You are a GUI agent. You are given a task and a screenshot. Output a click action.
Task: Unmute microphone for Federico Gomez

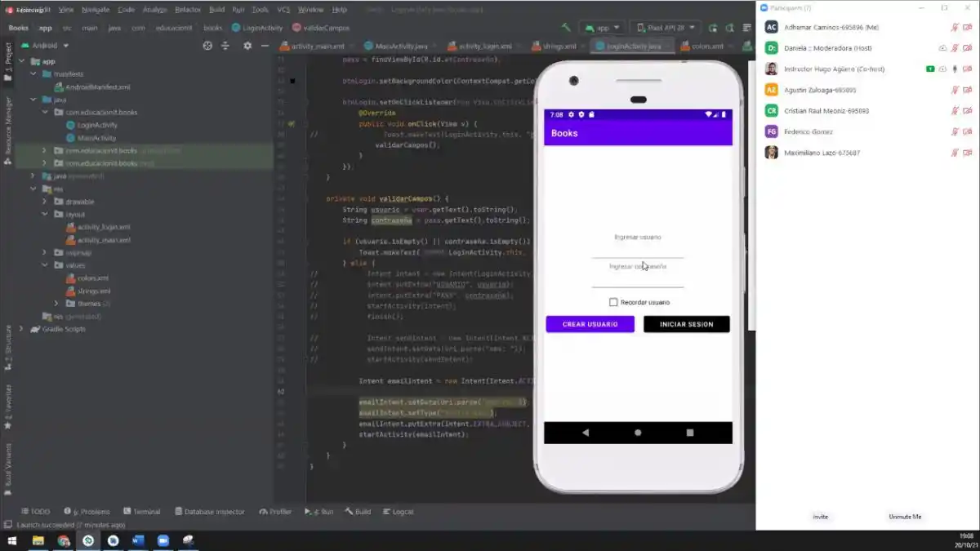[955, 130]
